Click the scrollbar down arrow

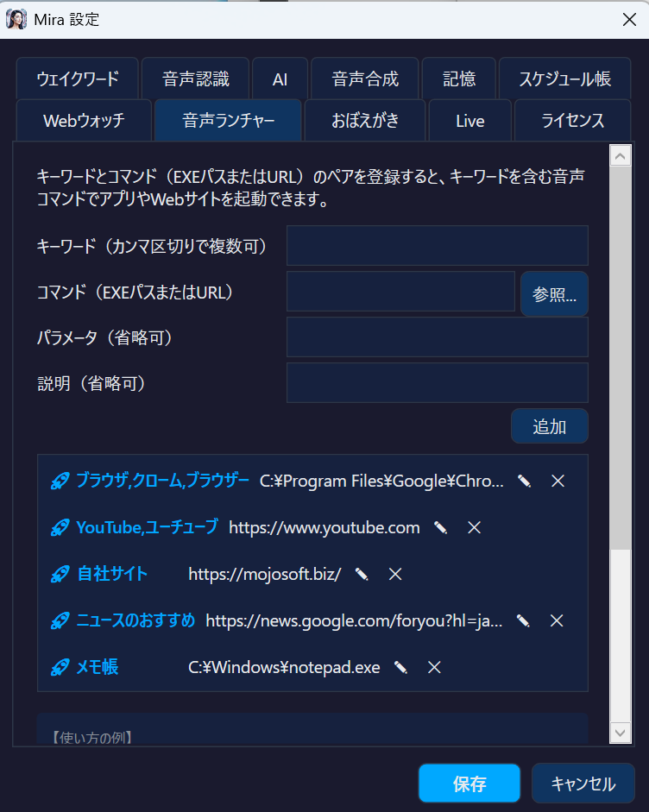tap(621, 733)
